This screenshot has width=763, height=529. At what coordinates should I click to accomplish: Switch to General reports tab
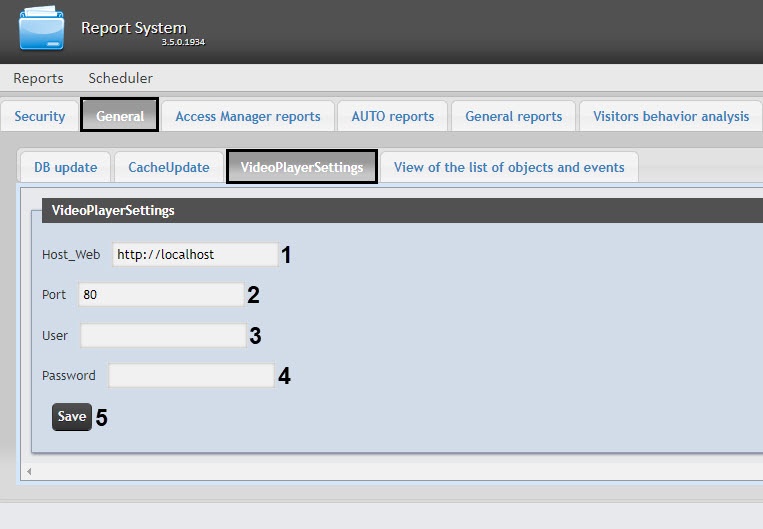tap(513, 116)
